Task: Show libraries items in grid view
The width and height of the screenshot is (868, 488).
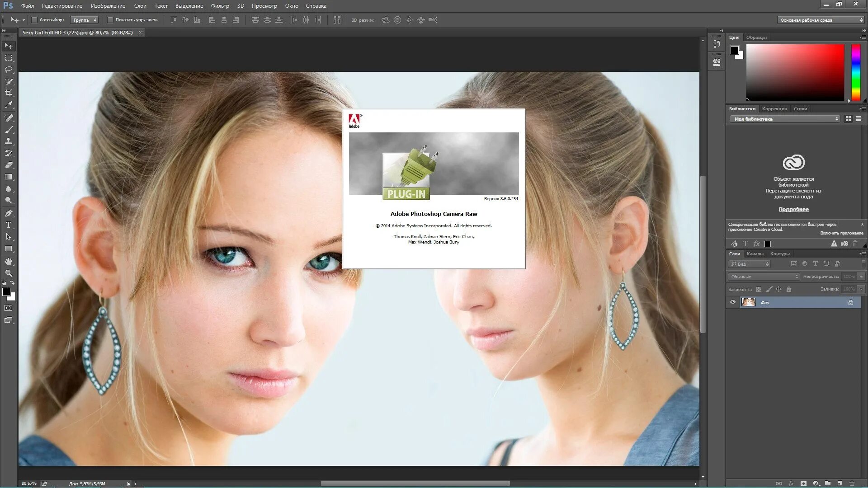Action: 848,119
